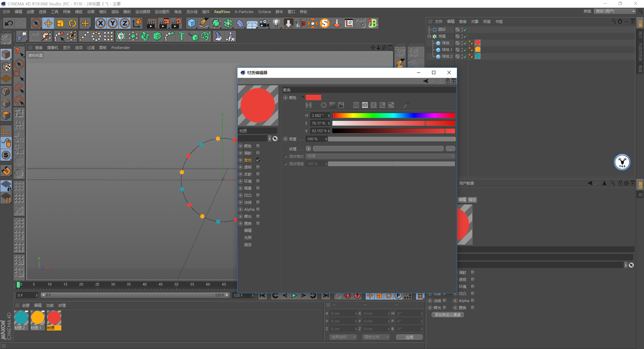Render the active view clapperboard icon
This screenshot has width=644, height=349.
click(152, 23)
